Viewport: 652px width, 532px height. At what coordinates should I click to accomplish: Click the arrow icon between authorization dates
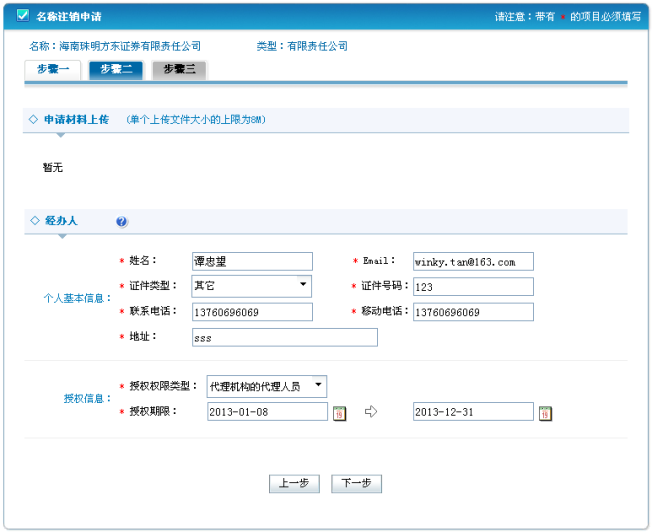tap(371, 412)
